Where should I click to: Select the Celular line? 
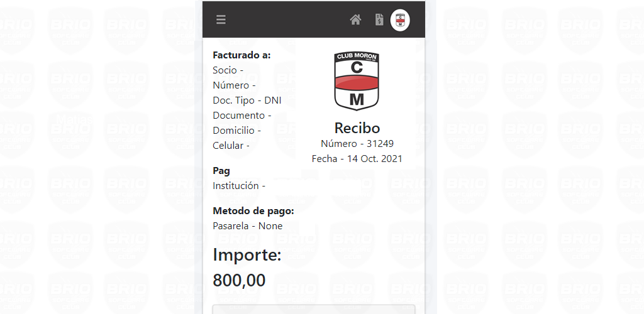click(x=231, y=146)
